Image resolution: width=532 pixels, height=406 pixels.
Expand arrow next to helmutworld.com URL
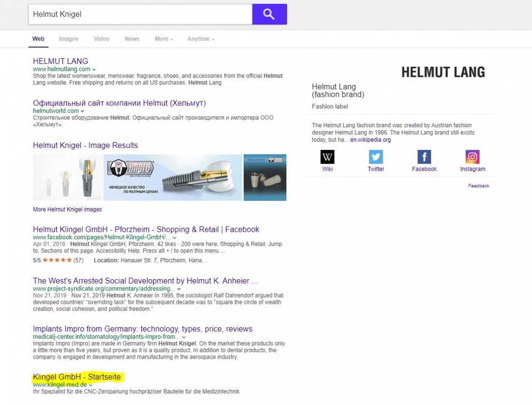(83, 111)
